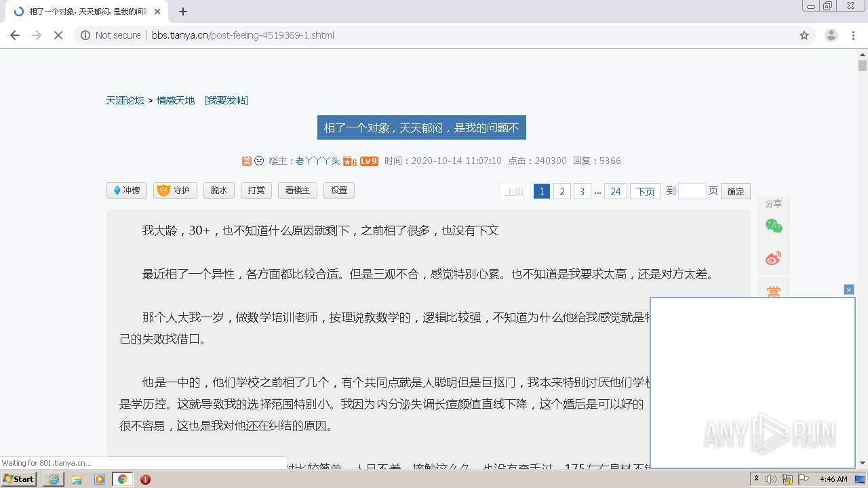Click the 看楼主 button

click(298, 190)
